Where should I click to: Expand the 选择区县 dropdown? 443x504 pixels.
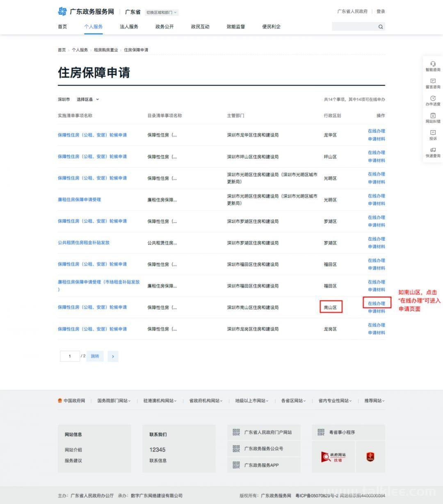[x=88, y=99]
